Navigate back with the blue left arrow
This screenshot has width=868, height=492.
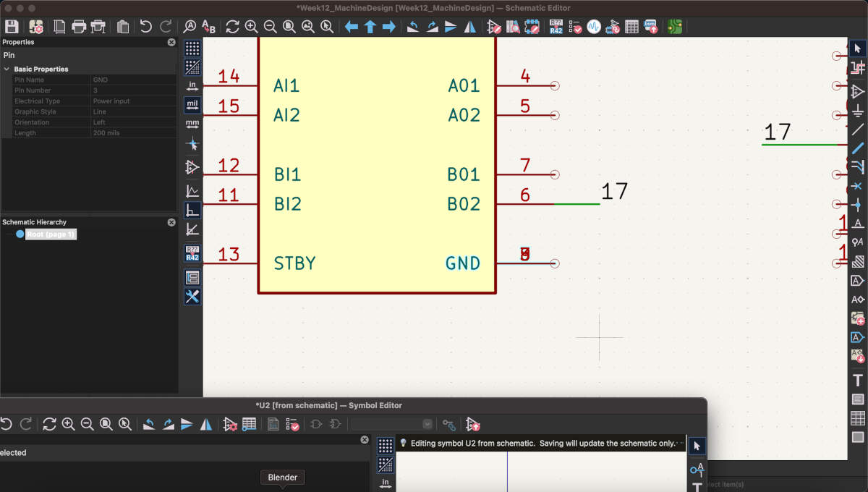tap(351, 27)
